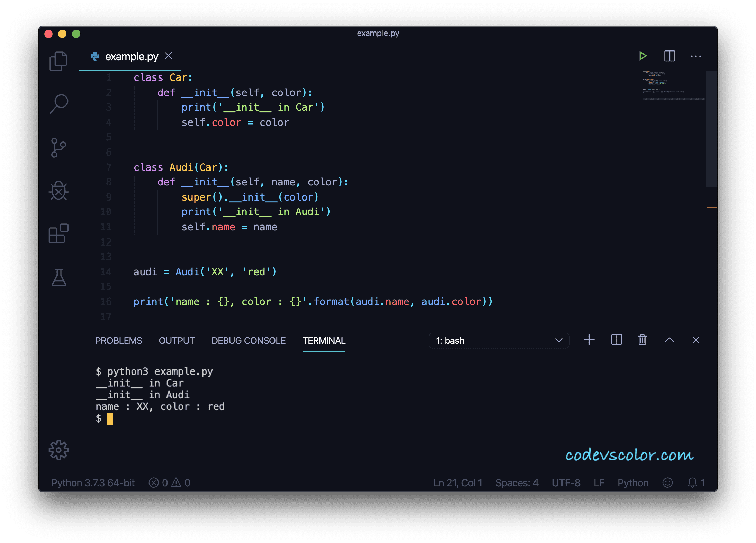The height and width of the screenshot is (543, 756).
Task: Open the Debug panel icon
Action: 58,191
